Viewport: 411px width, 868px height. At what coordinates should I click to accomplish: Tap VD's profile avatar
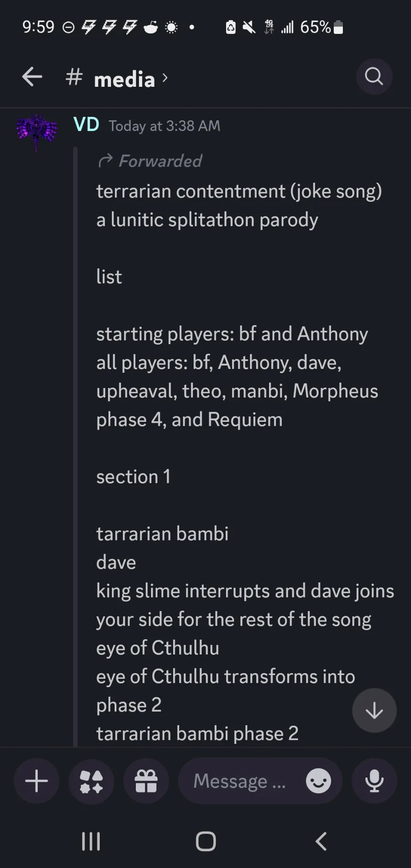(x=37, y=132)
